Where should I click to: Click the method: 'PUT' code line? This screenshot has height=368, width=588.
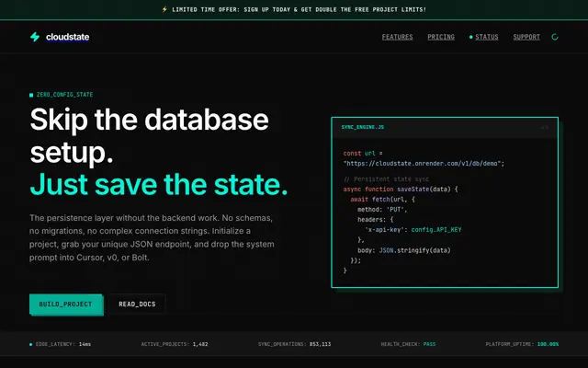click(382, 210)
